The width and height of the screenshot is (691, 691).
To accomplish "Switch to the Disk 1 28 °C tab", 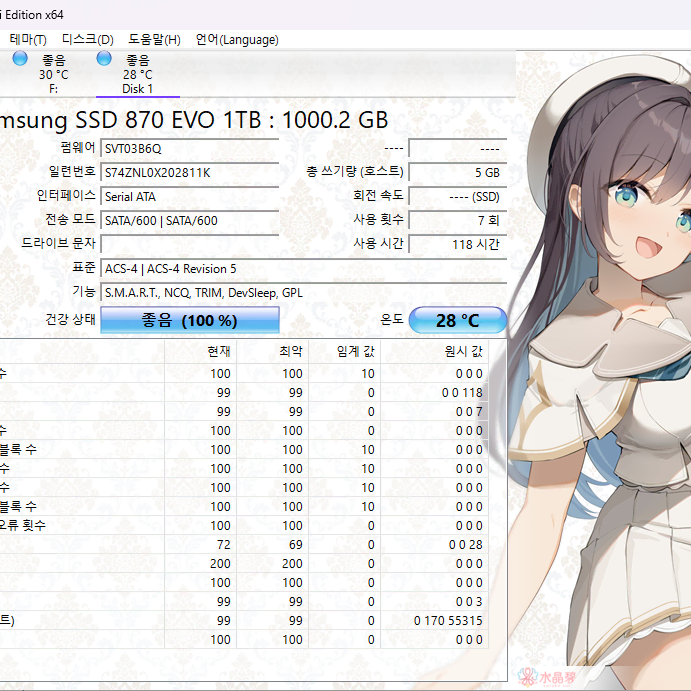I will tap(137, 74).
